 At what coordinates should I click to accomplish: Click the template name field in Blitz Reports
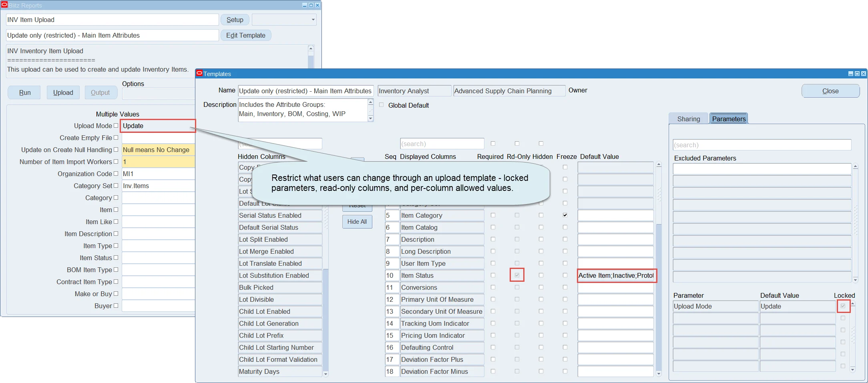click(112, 35)
